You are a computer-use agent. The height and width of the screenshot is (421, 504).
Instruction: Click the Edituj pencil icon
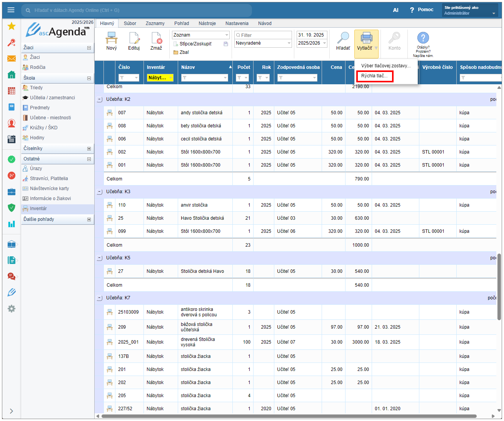click(x=134, y=38)
